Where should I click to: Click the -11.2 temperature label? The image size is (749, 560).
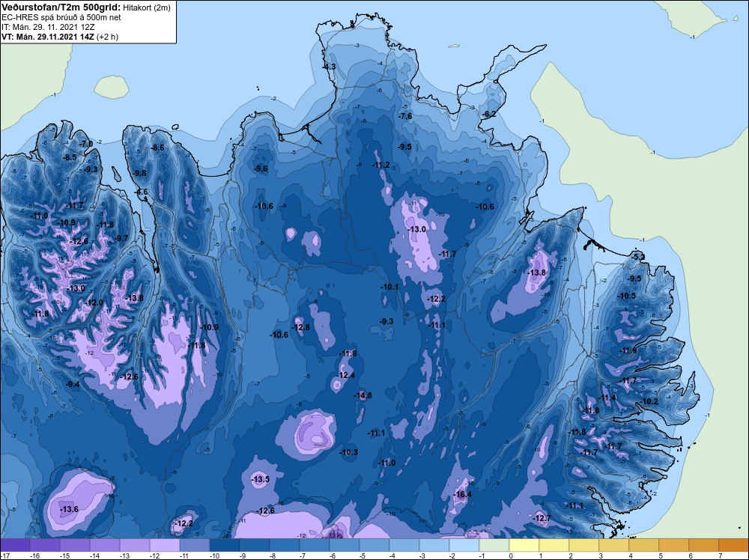click(380, 165)
